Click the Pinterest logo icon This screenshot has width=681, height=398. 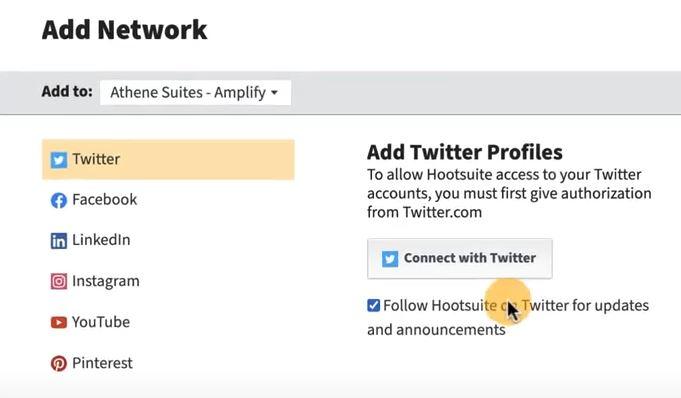(59, 363)
